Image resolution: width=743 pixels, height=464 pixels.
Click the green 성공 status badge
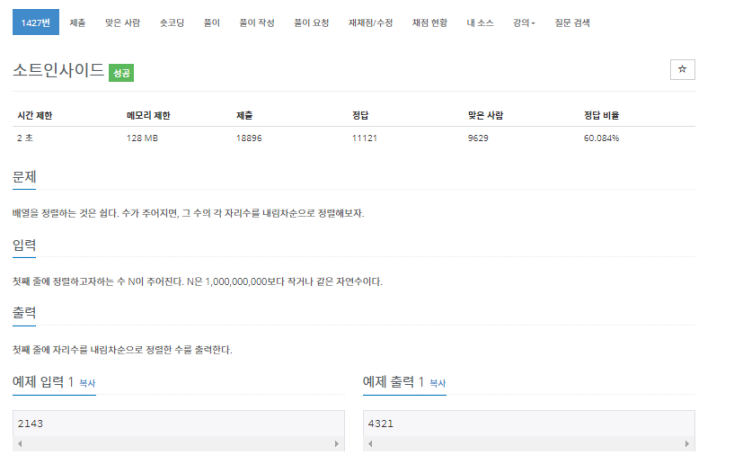pyautogui.click(x=121, y=73)
